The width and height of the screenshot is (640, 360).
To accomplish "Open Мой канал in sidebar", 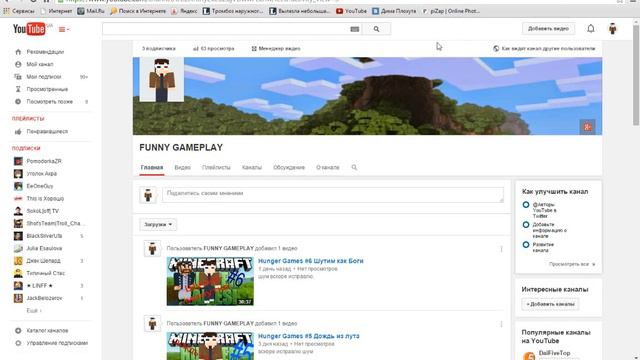I will click(40, 64).
